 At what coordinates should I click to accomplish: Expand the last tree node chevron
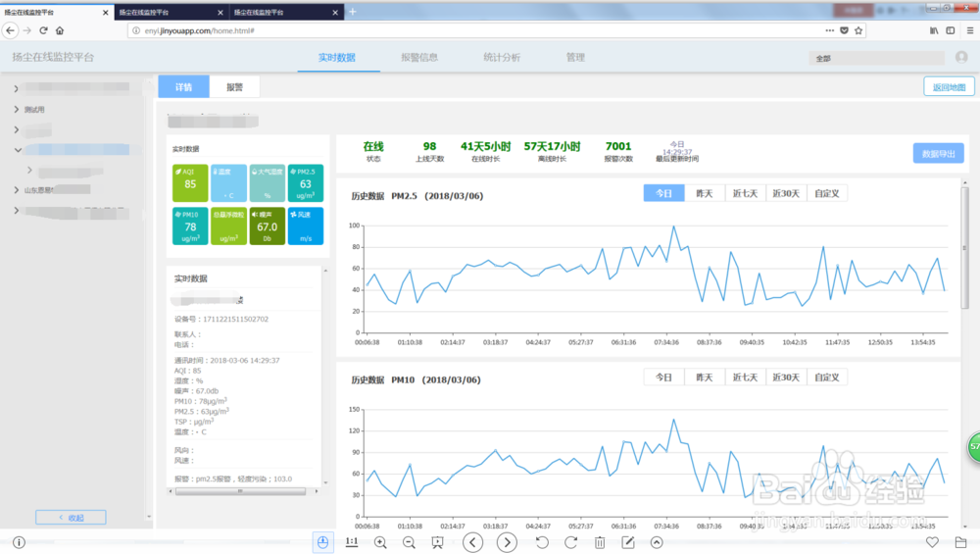coord(17,211)
